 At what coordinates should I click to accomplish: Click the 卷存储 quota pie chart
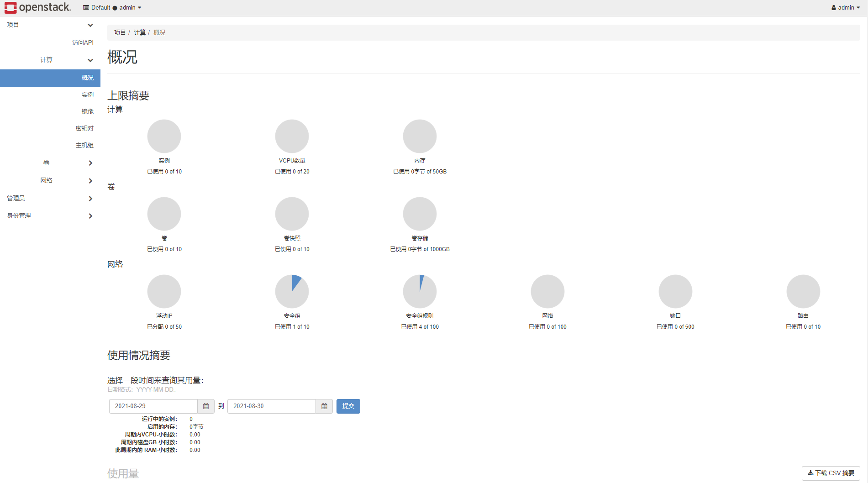[x=420, y=214]
